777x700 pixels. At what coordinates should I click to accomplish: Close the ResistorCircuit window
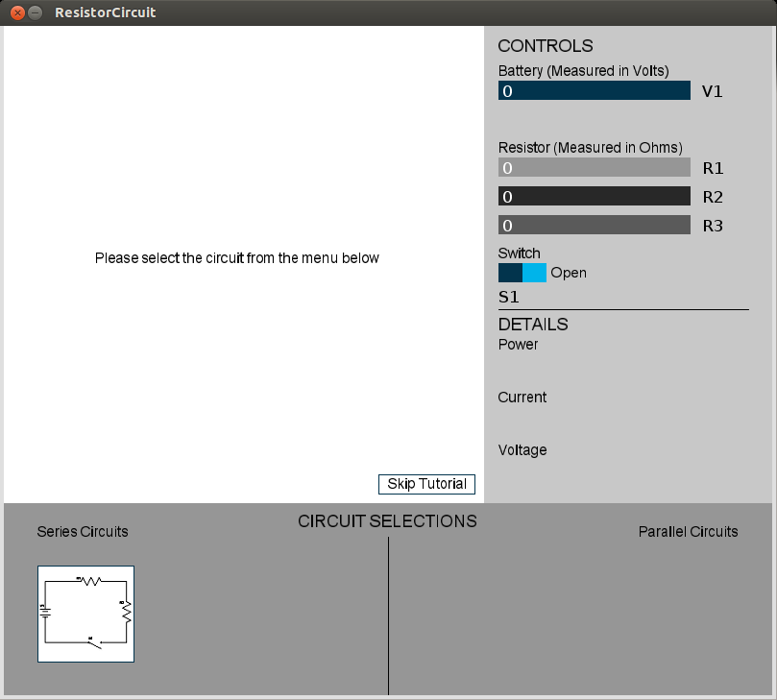[17, 12]
